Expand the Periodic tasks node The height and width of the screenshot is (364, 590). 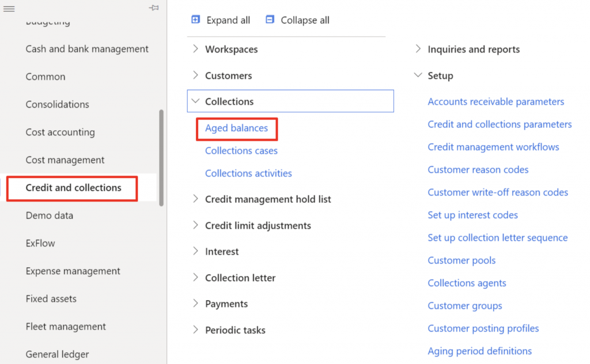point(196,329)
